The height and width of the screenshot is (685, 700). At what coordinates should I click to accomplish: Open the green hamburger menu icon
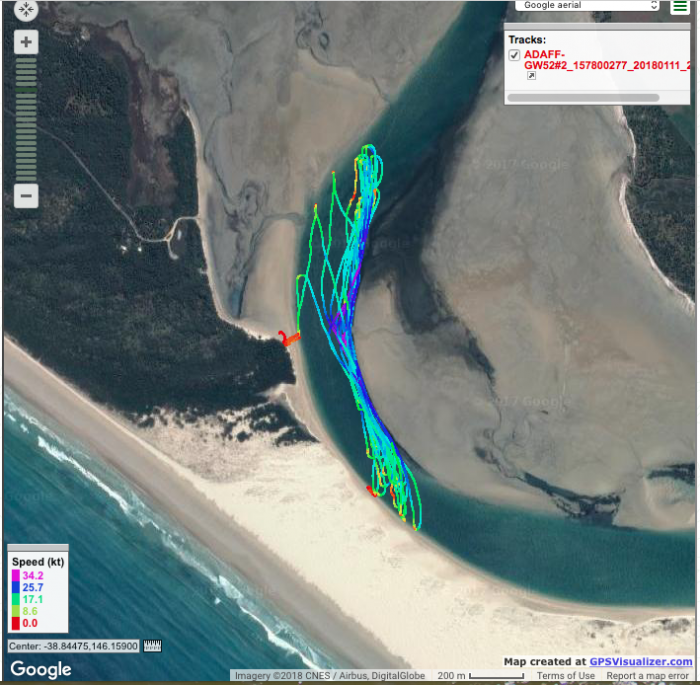point(679,6)
